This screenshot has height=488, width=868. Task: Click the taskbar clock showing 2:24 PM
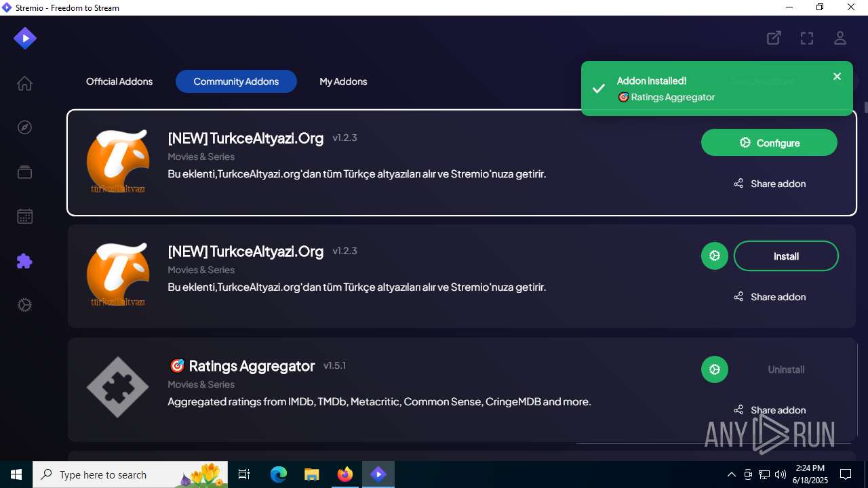pos(810,474)
